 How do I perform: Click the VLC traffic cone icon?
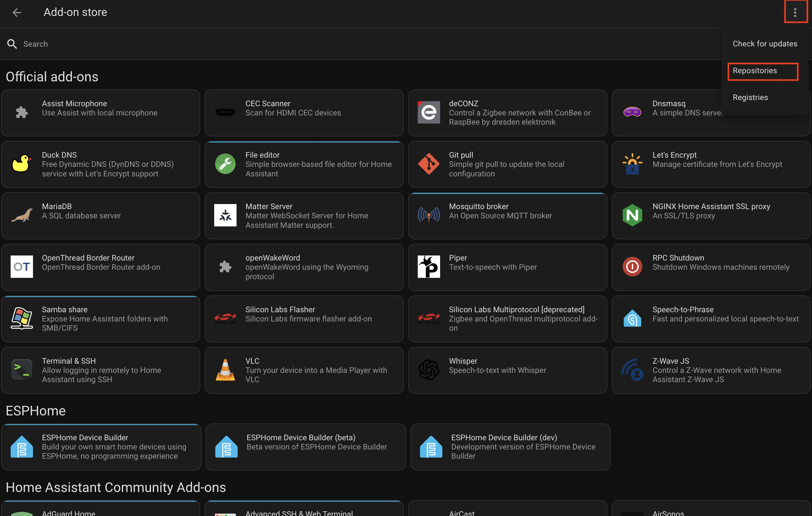click(x=225, y=370)
